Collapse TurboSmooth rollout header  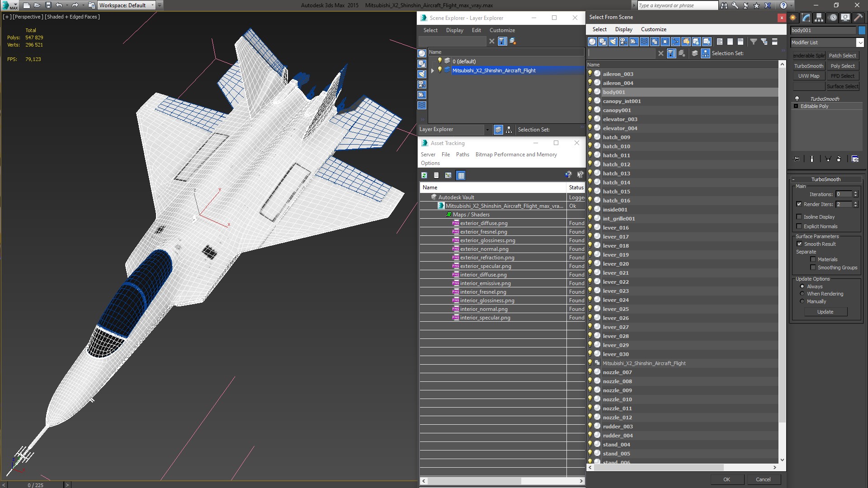pyautogui.click(x=826, y=179)
